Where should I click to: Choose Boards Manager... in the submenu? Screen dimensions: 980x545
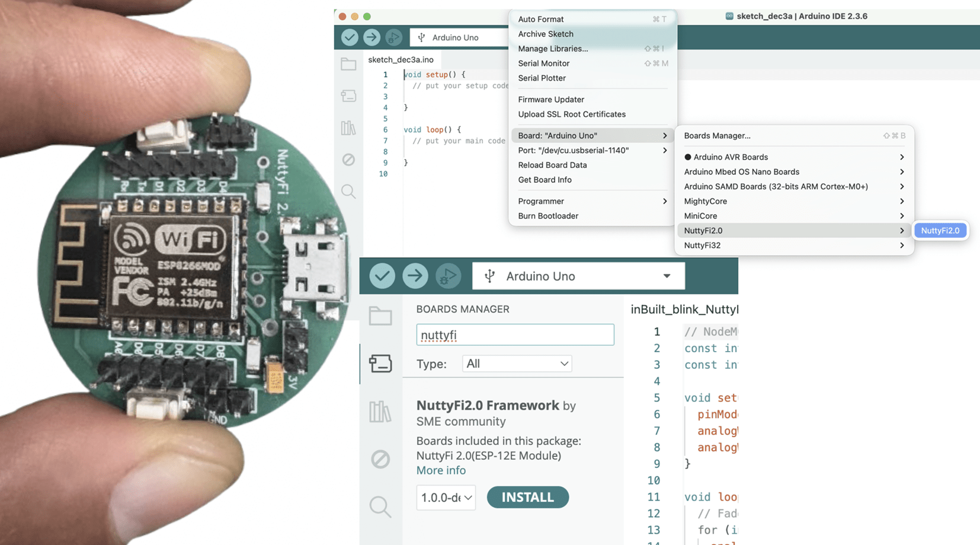click(717, 136)
